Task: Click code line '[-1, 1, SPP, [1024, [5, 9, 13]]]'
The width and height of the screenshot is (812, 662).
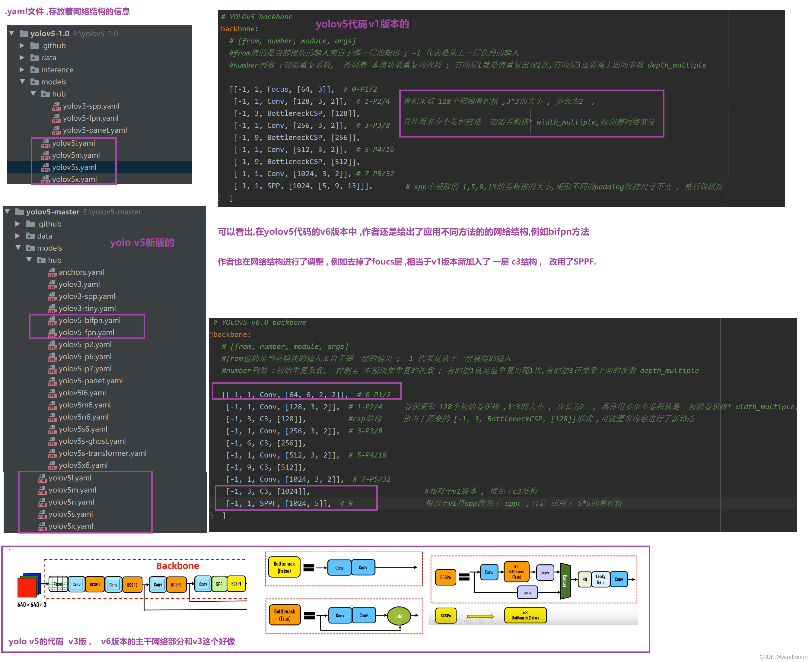Action: (x=303, y=186)
